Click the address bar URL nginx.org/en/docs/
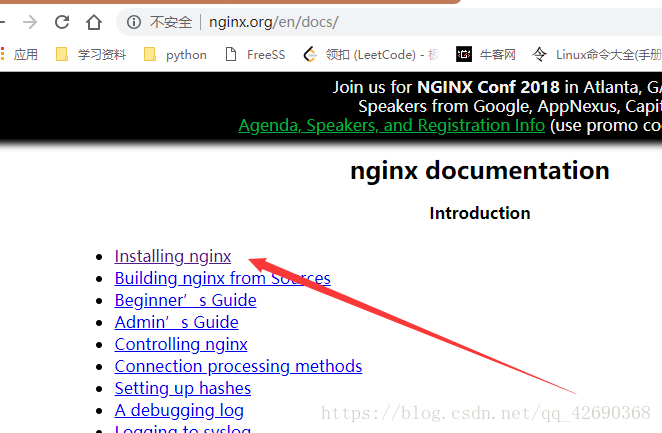 [274, 22]
